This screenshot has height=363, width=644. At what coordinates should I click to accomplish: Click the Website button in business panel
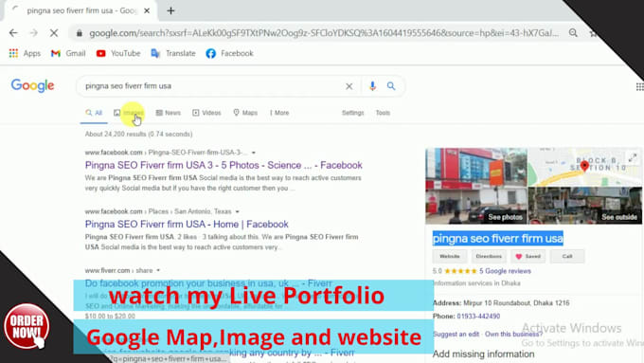[449, 256]
